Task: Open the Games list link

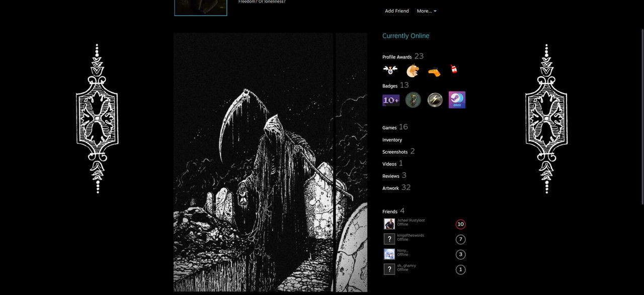Action: [389, 128]
